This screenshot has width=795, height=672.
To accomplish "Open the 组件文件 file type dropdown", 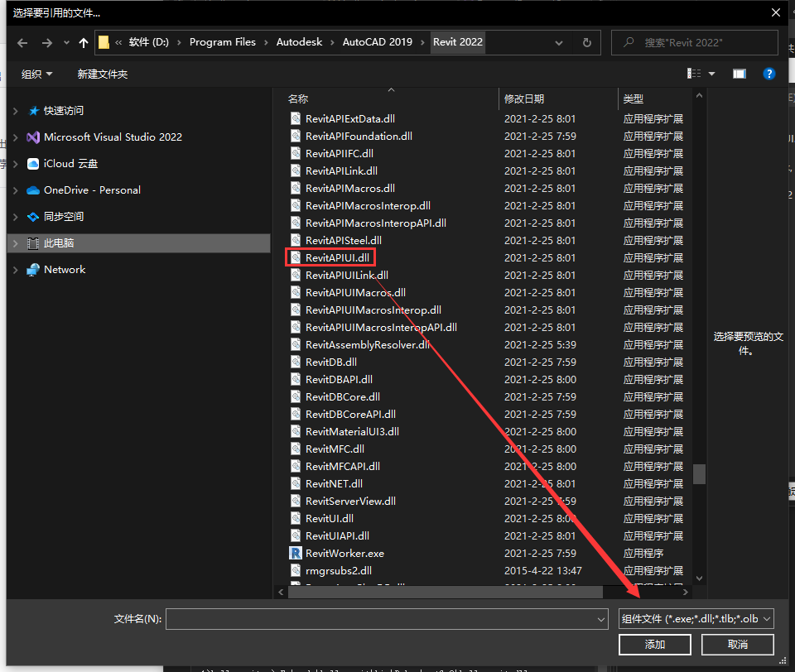I will (x=696, y=619).
